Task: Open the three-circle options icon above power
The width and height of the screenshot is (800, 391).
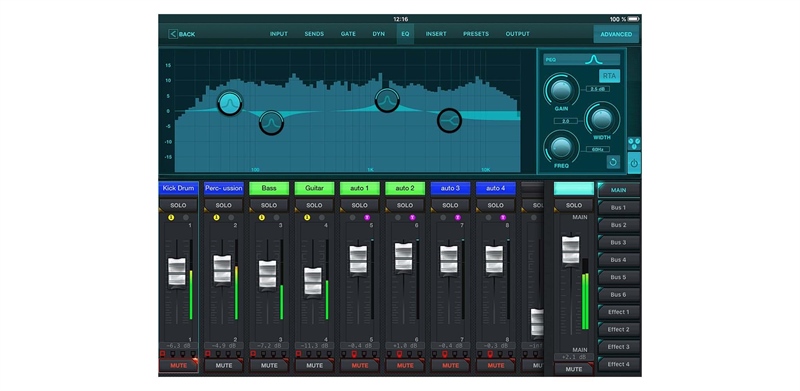Action: [634, 143]
